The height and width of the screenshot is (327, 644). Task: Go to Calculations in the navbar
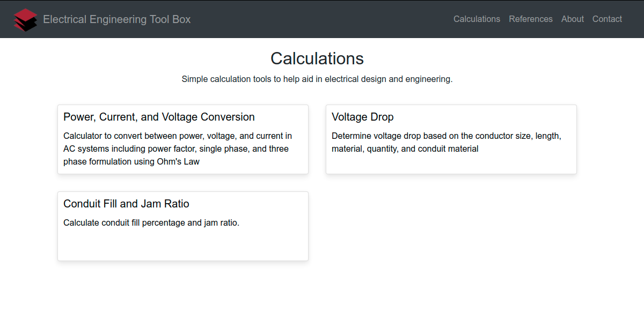(477, 19)
